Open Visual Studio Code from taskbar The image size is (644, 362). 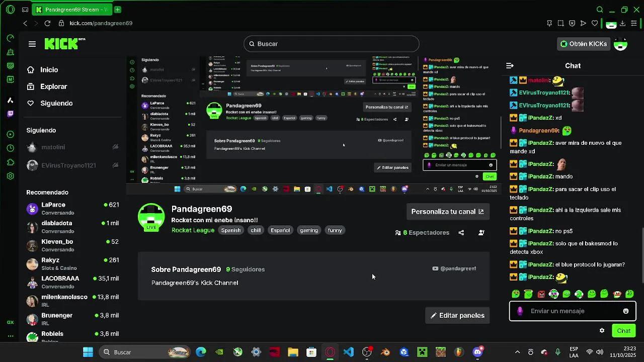[348, 352]
